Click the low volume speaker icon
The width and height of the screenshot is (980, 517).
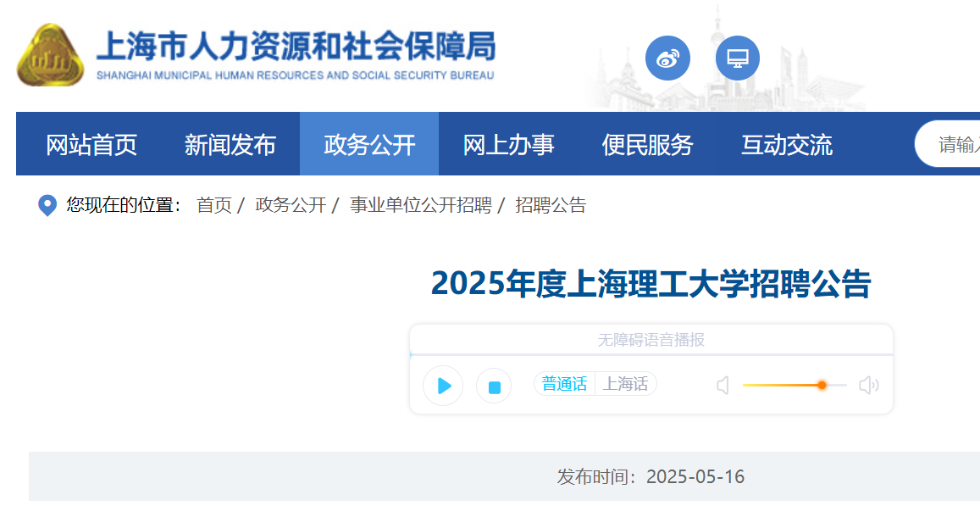coord(723,385)
